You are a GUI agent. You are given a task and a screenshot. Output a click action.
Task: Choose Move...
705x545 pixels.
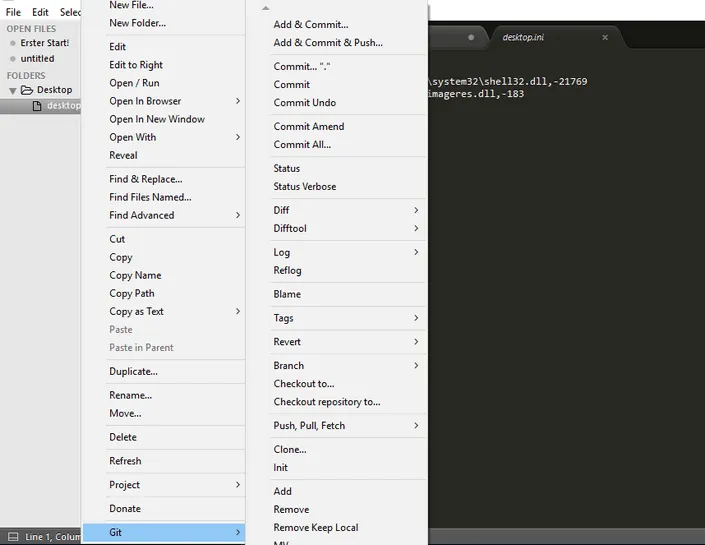tap(125, 413)
